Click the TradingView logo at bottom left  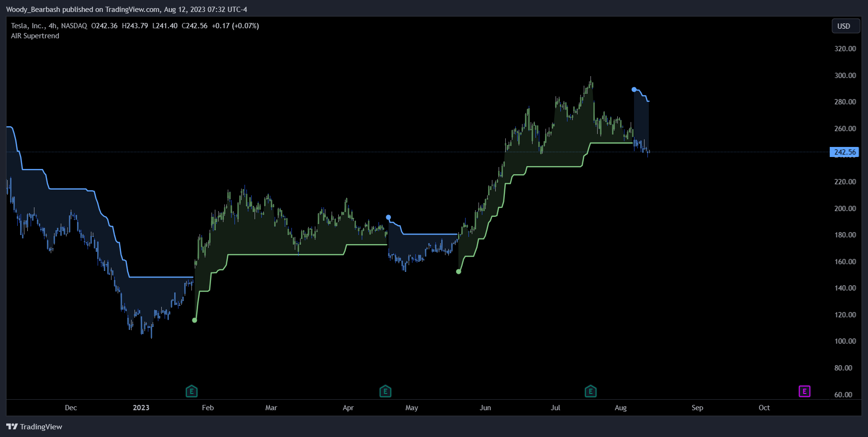34,426
